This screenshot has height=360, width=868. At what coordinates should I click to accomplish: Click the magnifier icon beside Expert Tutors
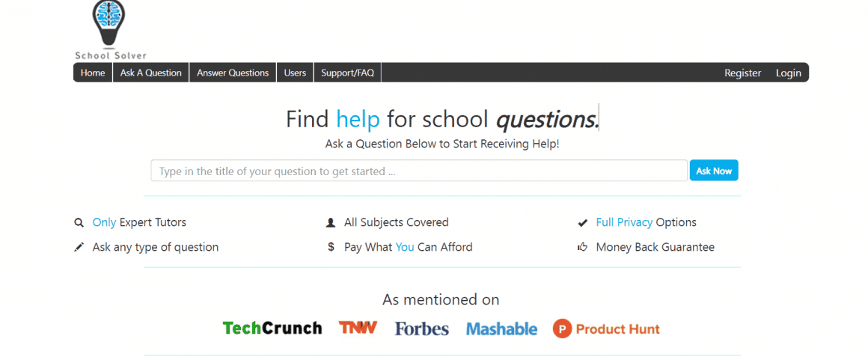79,223
